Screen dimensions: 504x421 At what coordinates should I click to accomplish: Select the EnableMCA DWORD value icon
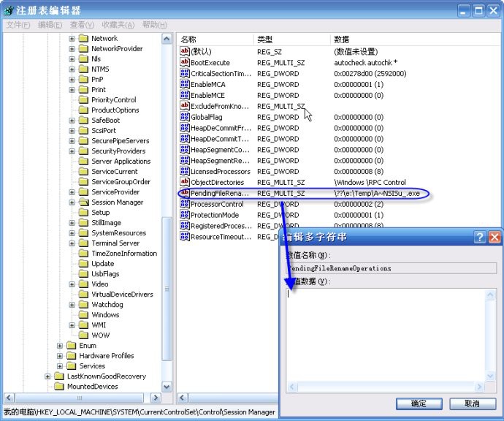pyautogui.click(x=185, y=85)
